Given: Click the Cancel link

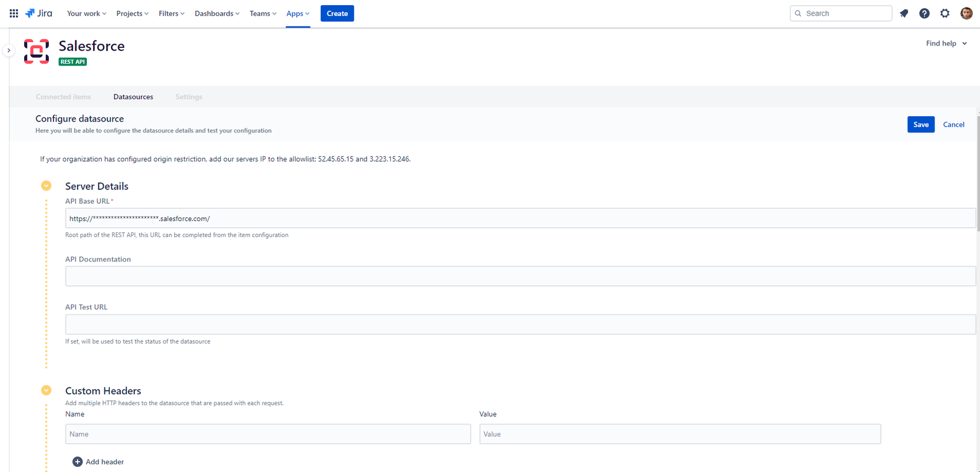Looking at the screenshot, I should 954,124.
